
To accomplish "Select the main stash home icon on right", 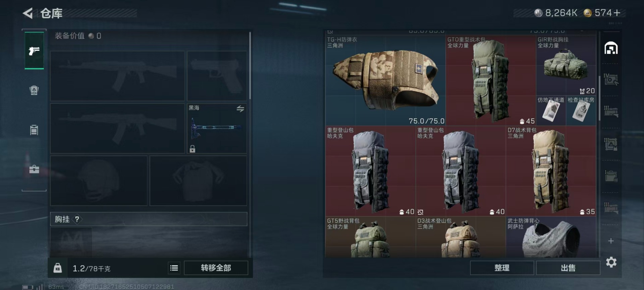I will [611, 48].
